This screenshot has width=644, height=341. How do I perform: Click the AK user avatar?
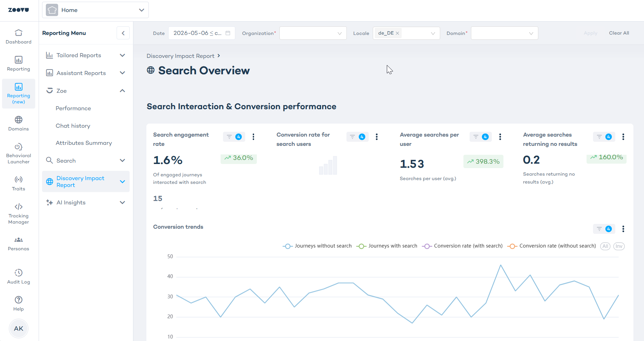coord(18,329)
